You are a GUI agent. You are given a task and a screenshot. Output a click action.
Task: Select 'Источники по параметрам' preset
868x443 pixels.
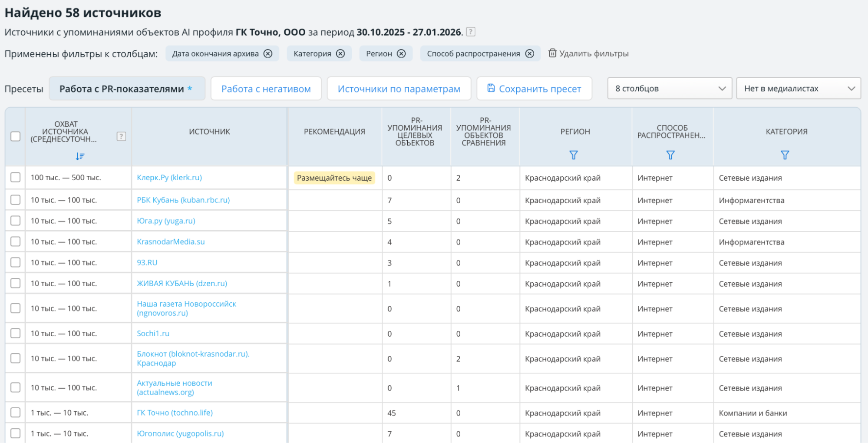pyautogui.click(x=399, y=89)
